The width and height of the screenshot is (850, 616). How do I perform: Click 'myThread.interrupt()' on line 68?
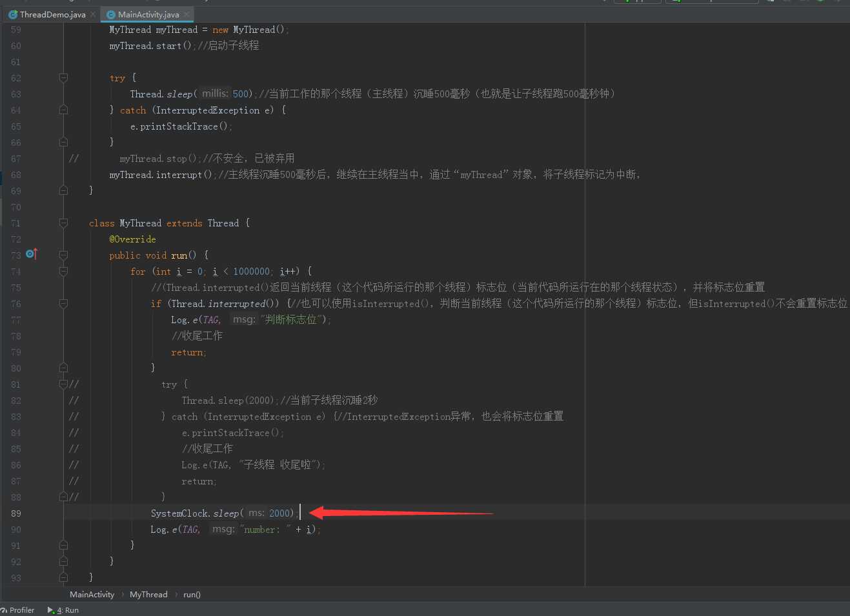coord(161,175)
